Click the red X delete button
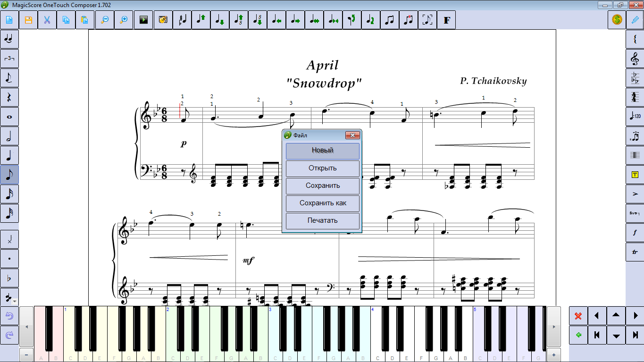Viewport: 644px width, 362px height. 578,315
